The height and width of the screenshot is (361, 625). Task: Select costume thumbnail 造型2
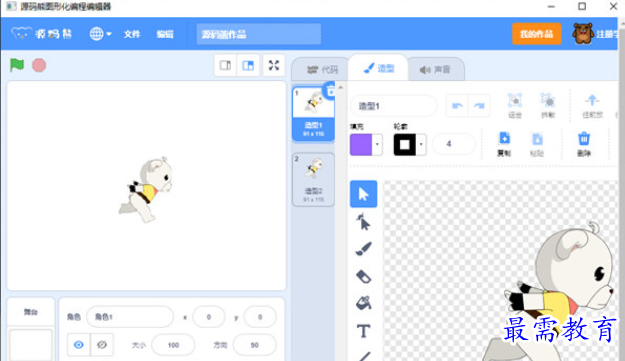[x=313, y=179]
